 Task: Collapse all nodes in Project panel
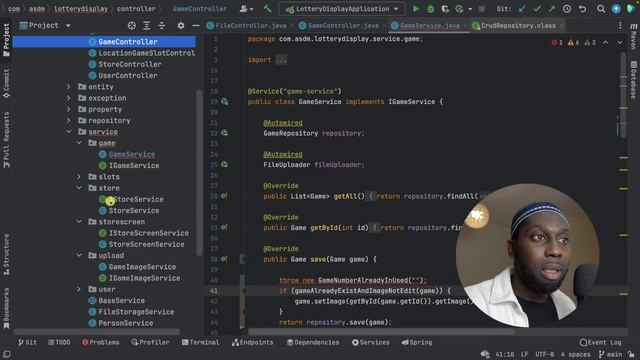click(162, 25)
